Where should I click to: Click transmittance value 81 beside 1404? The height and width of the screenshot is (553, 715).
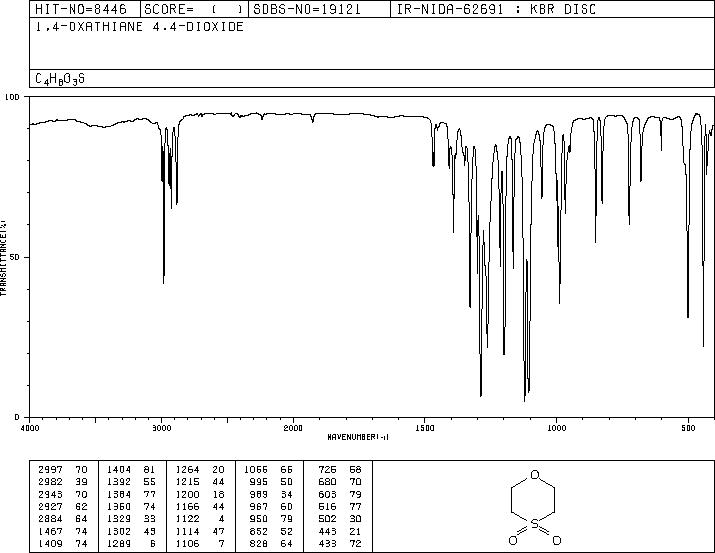(150, 470)
